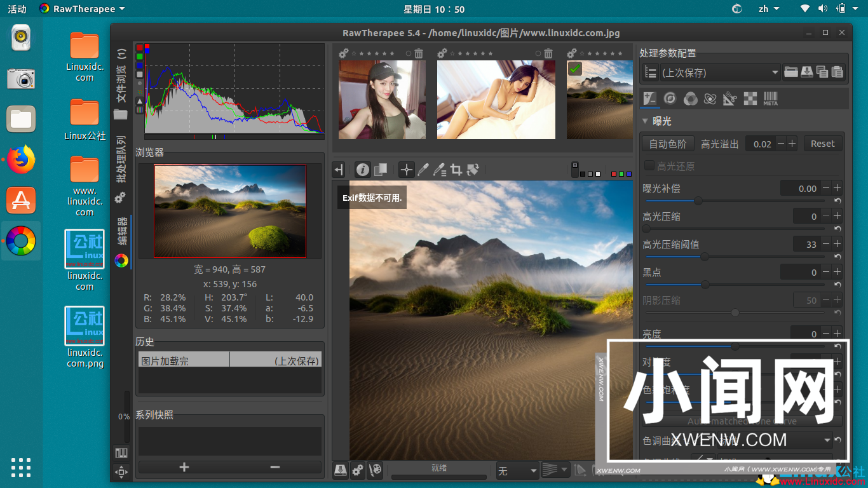Open the Detail tools tab icon
The image size is (868, 488).
pos(670,98)
